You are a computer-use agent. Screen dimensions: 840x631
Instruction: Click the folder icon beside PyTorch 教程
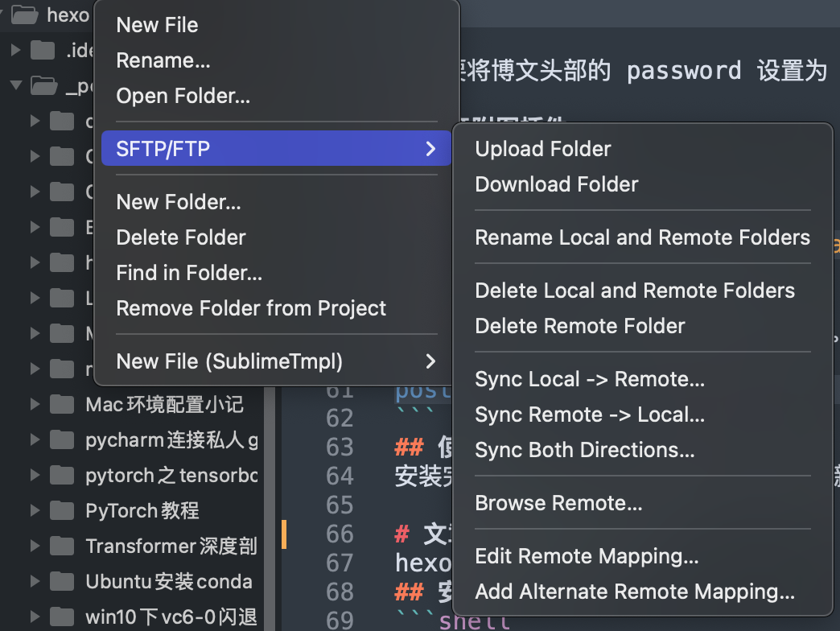tap(62, 510)
